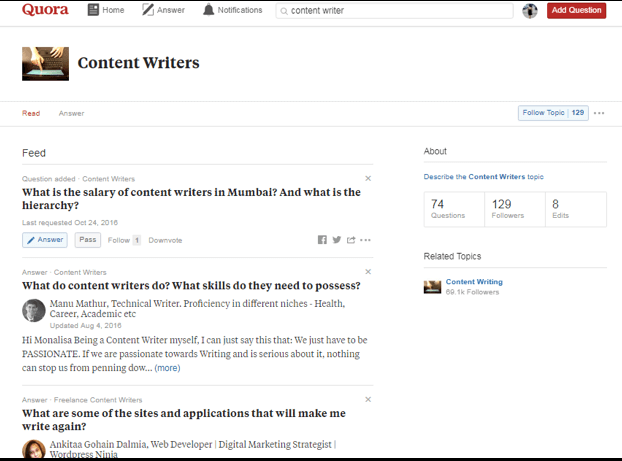
Task: Click the share arrow icon on the salary question
Action: click(351, 240)
